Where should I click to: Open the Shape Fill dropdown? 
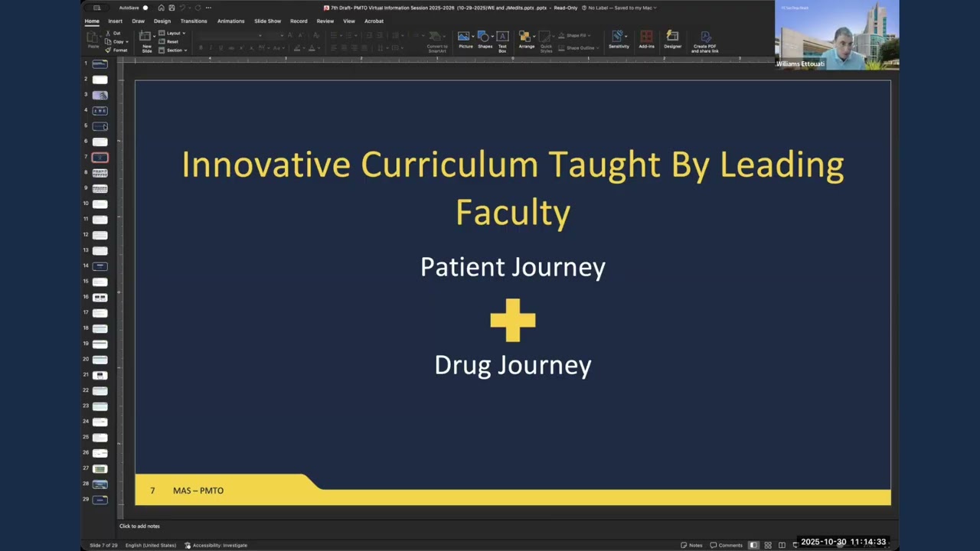(x=575, y=35)
